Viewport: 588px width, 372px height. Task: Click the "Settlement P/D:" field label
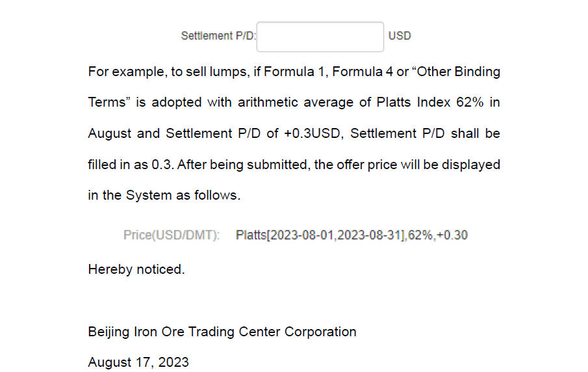pyautogui.click(x=218, y=36)
